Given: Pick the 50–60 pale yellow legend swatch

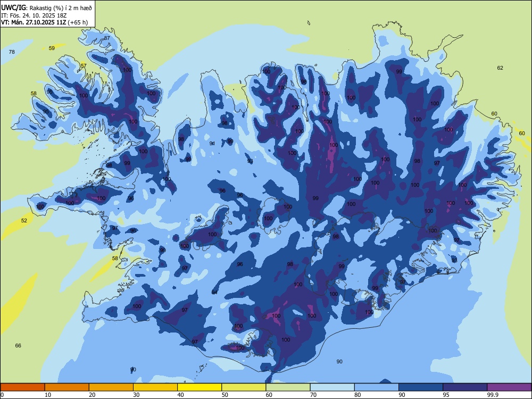Looking at the screenshot, I should (x=244, y=387).
